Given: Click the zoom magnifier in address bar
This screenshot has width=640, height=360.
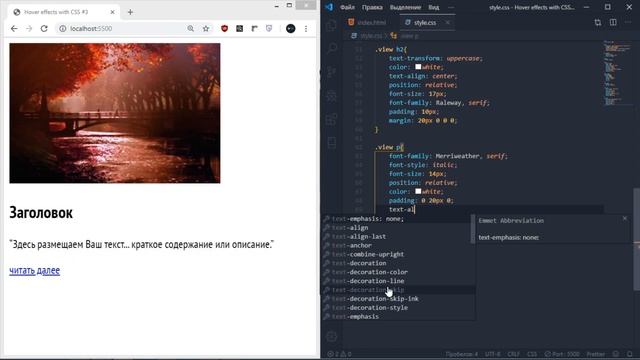Looking at the screenshot, I should (191, 29).
